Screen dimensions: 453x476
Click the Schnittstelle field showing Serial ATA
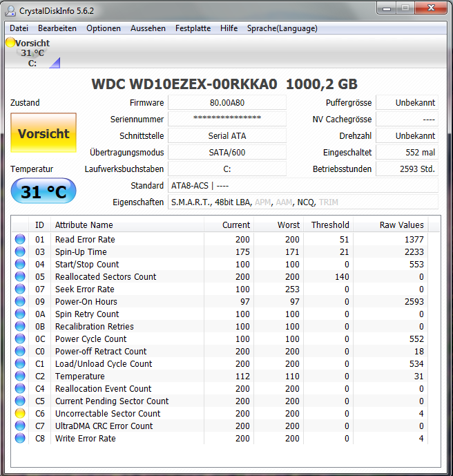pyautogui.click(x=227, y=135)
